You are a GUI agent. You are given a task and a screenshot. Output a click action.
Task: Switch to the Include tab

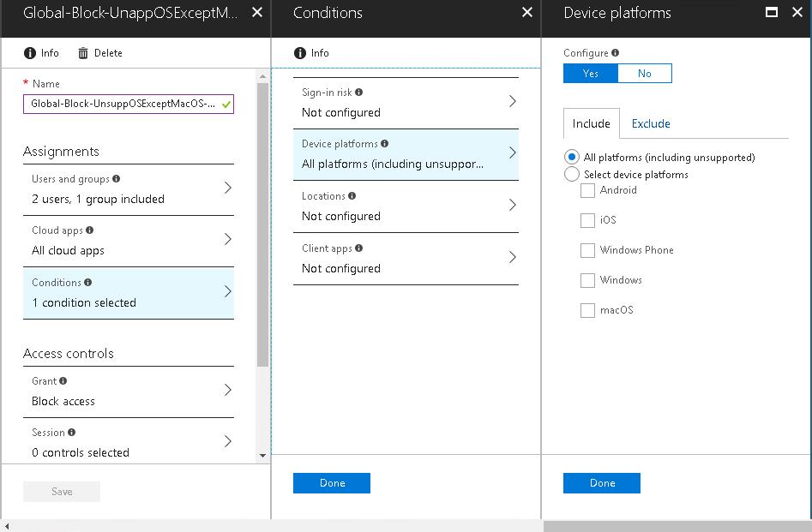[x=592, y=123]
